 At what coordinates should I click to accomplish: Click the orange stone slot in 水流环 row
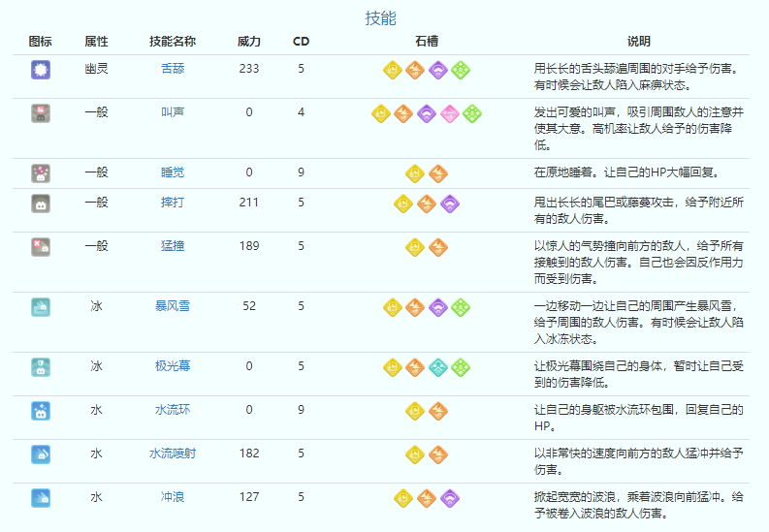coord(438,411)
